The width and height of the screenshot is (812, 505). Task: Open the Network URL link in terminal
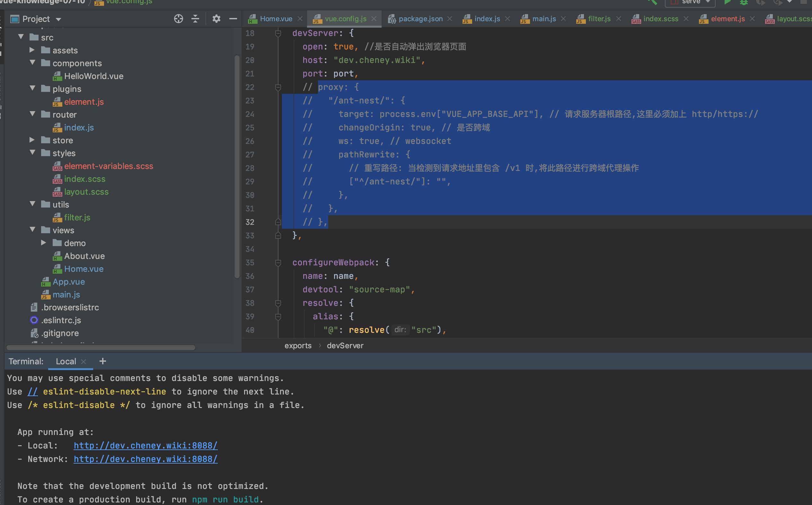click(145, 459)
